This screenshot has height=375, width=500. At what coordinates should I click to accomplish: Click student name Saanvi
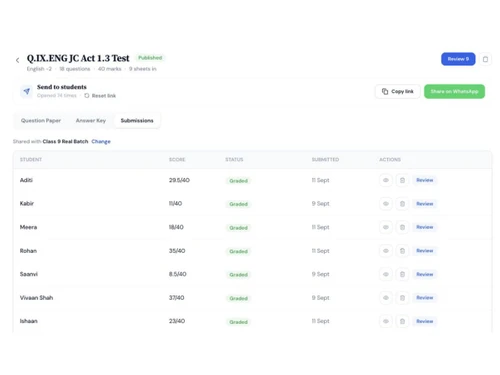click(29, 274)
